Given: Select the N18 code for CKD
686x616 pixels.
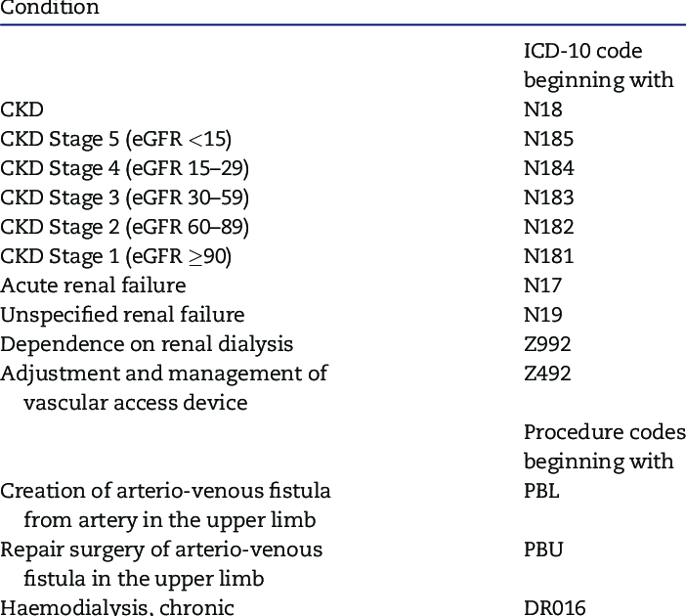Looking at the screenshot, I should [543, 110].
